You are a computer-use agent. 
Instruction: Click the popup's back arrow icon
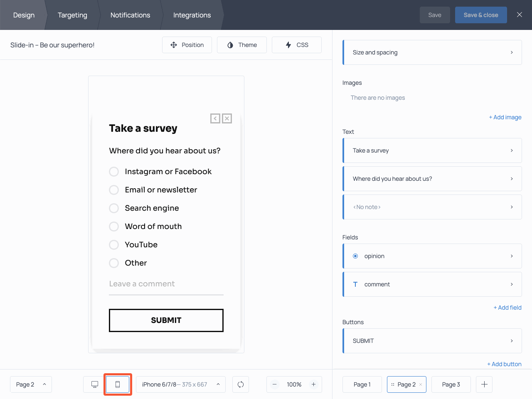tap(215, 118)
